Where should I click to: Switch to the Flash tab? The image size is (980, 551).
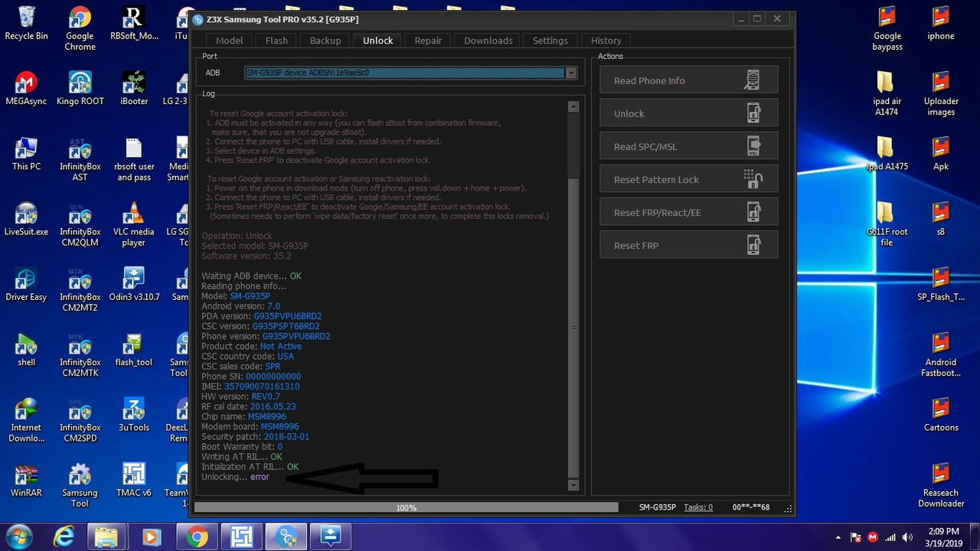coord(276,41)
